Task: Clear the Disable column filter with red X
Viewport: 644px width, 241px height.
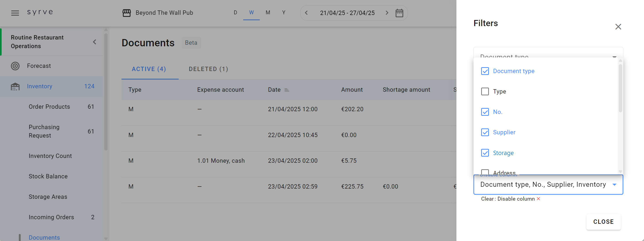Action: 538,199
